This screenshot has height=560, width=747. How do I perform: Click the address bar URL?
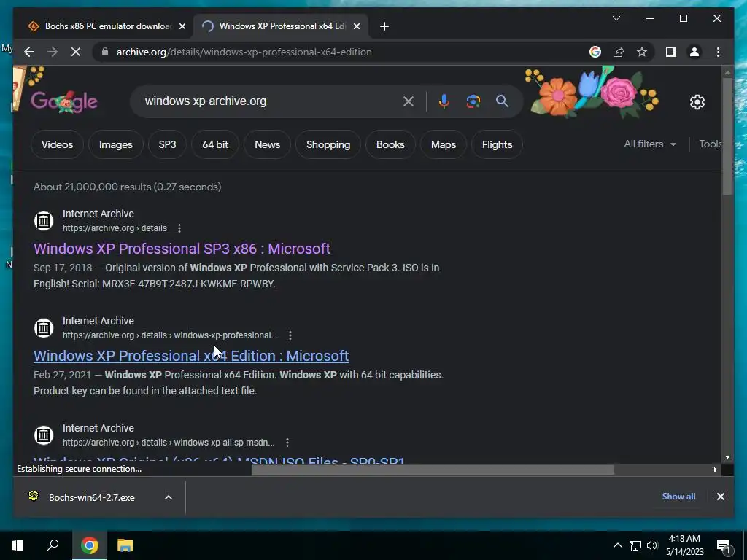point(244,52)
